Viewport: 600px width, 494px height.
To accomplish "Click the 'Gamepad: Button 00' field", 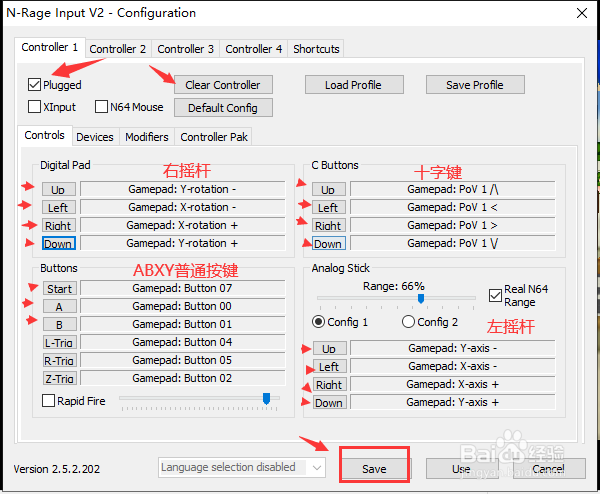I will coord(183,306).
